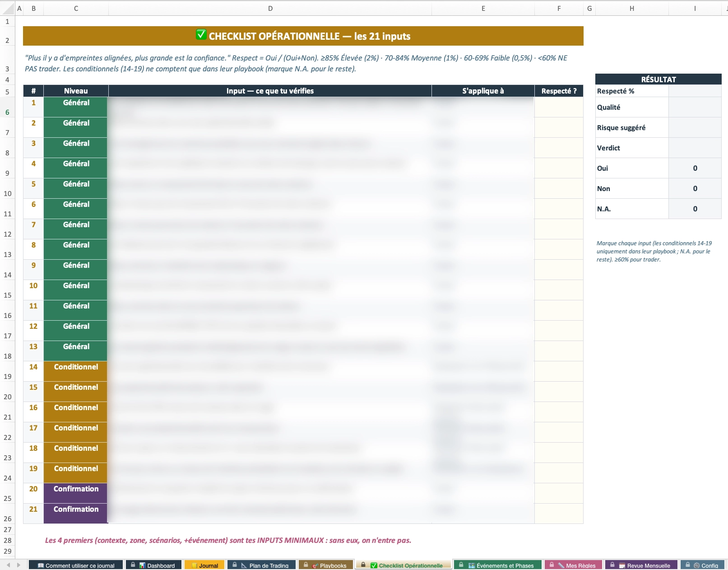Select the N.A. count cell showing 0

point(695,209)
